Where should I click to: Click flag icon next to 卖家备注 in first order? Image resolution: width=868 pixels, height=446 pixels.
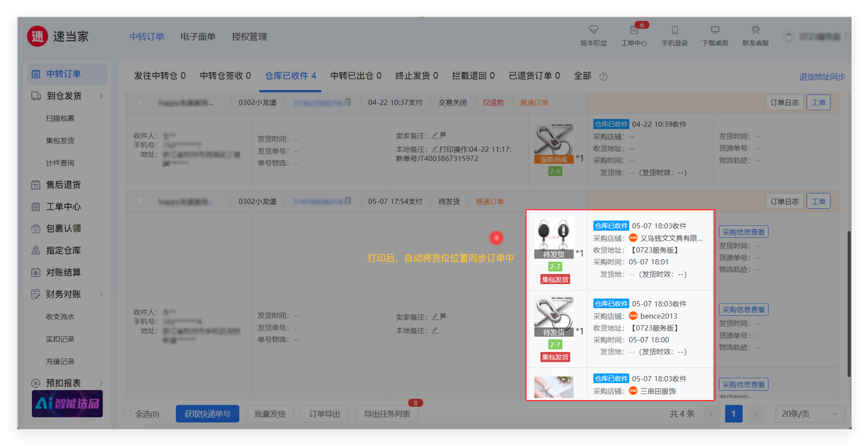pos(443,135)
